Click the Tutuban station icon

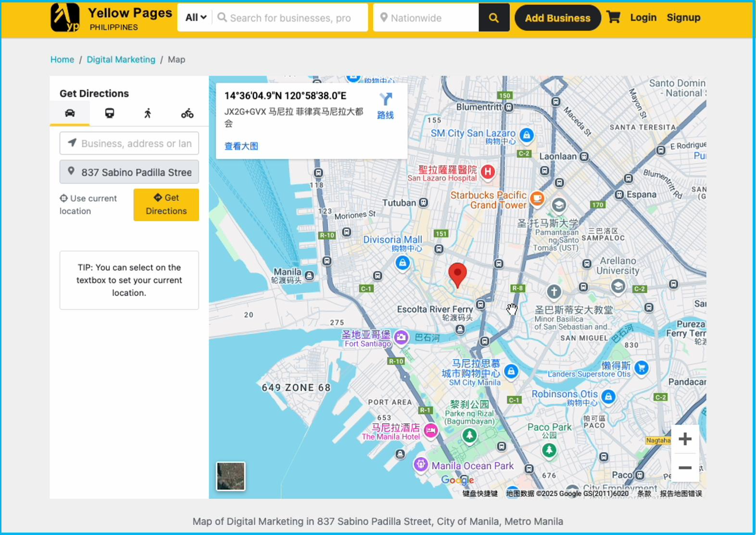click(x=423, y=203)
